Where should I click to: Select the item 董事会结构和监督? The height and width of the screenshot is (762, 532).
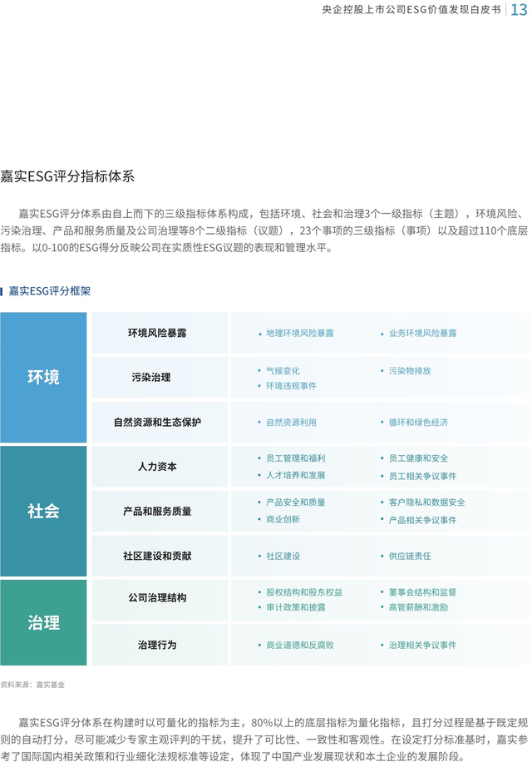(x=422, y=592)
